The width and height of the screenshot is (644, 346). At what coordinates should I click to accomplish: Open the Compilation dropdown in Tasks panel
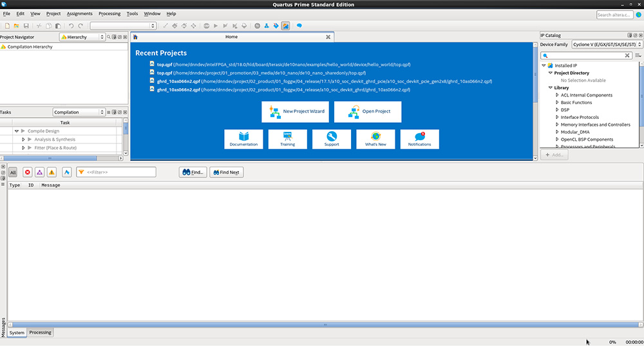pyautogui.click(x=79, y=112)
